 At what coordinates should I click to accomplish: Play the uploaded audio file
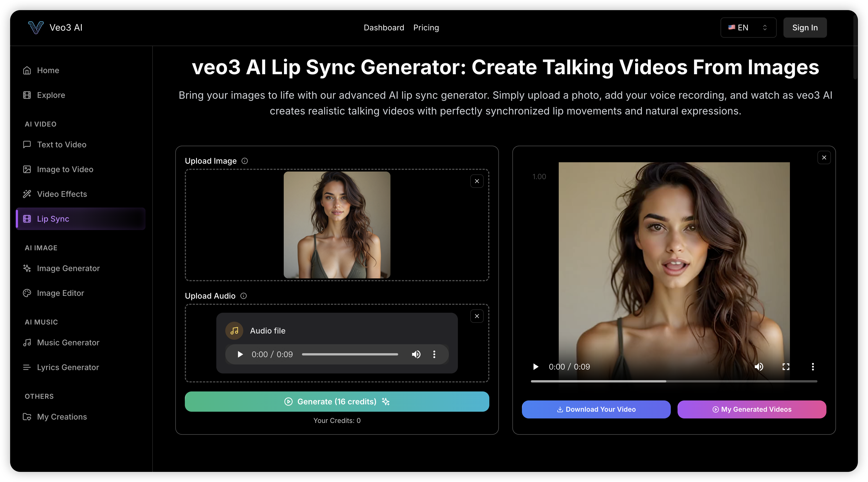(240, 354)
